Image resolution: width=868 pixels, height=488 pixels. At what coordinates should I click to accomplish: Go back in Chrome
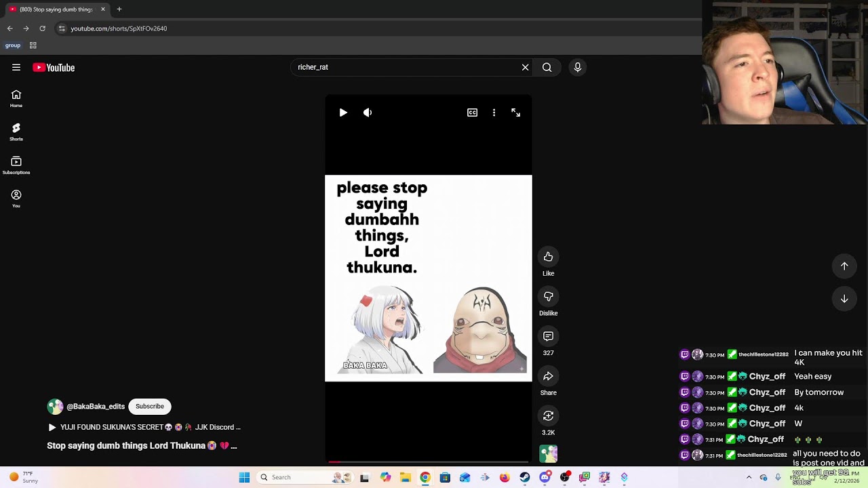point(10,28)
